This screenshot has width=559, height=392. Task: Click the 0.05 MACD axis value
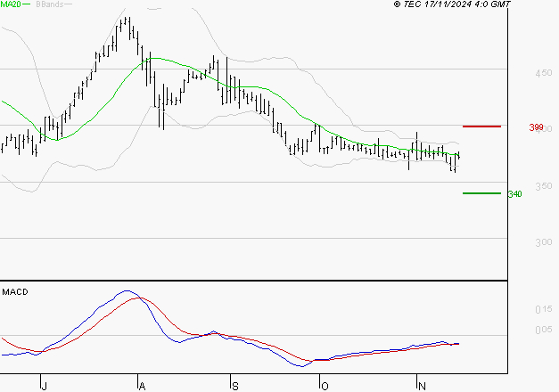544,330
